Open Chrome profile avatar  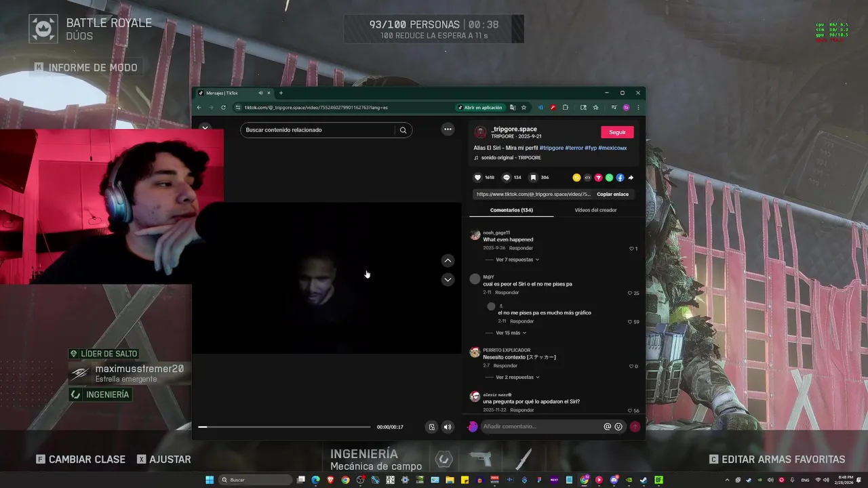point(626,107)
